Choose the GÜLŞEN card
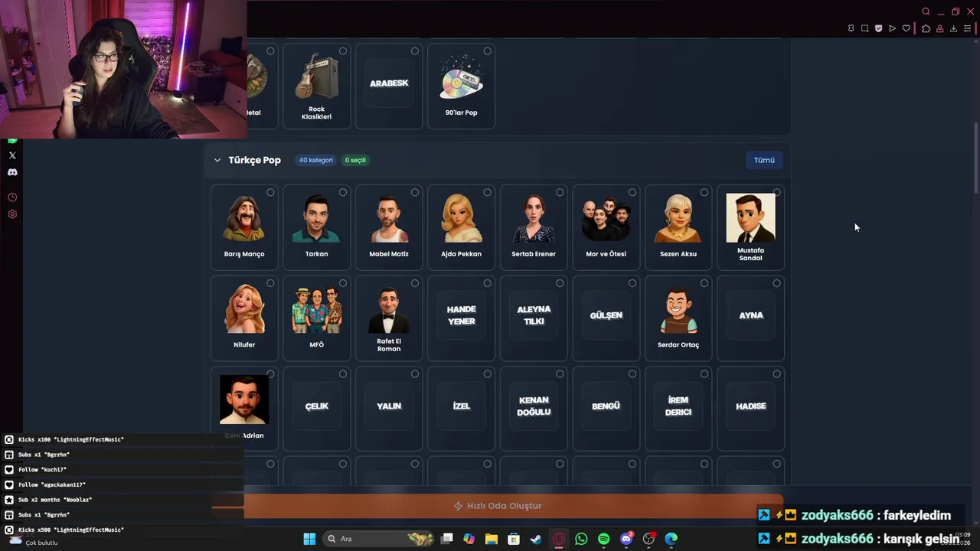Viewport: 980px width, 551px height. (x=606, y=318)
